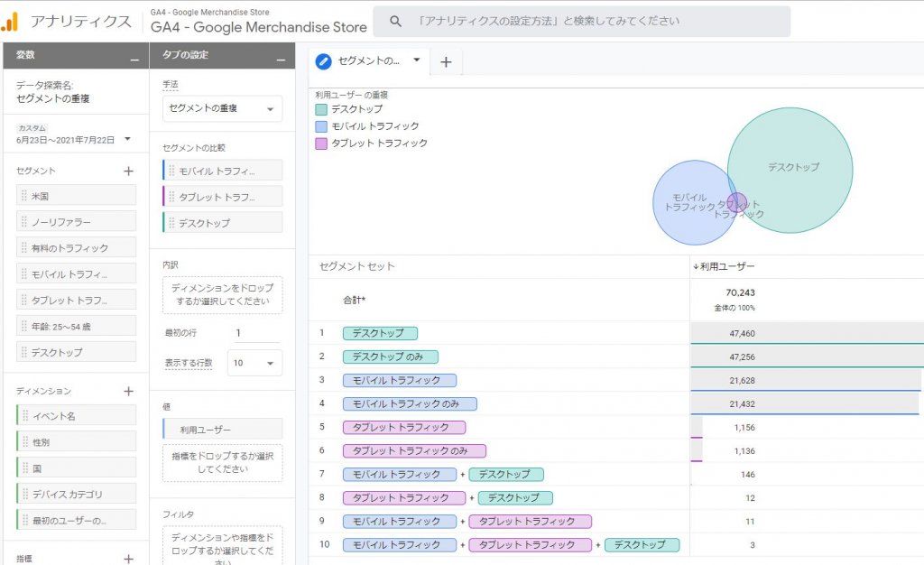Click the 内訳 dimension drop zone
The image size is (924, 565).
coord(222,294)
